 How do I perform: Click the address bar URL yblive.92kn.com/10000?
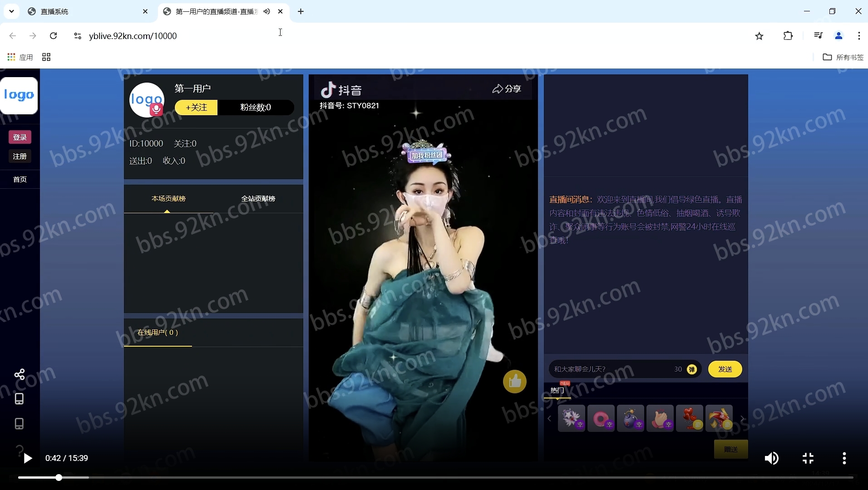click(133, 36)
